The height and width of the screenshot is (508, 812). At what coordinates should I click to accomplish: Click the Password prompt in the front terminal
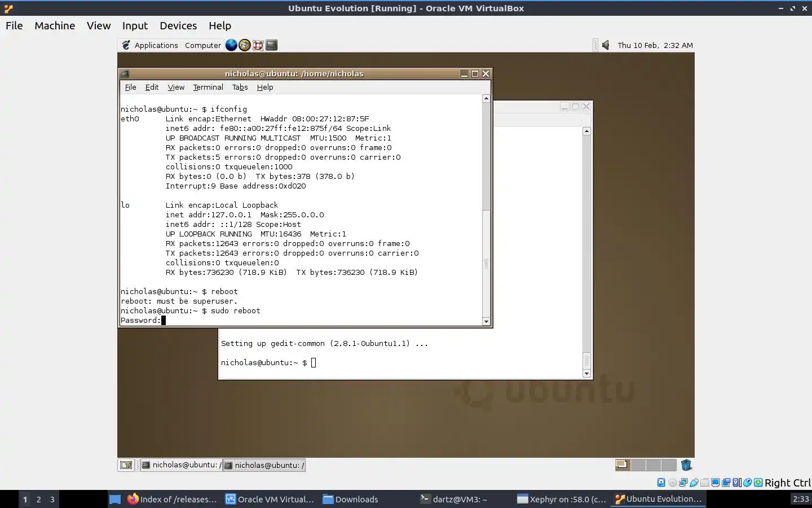pyautogui.click(x=140, y=320)
